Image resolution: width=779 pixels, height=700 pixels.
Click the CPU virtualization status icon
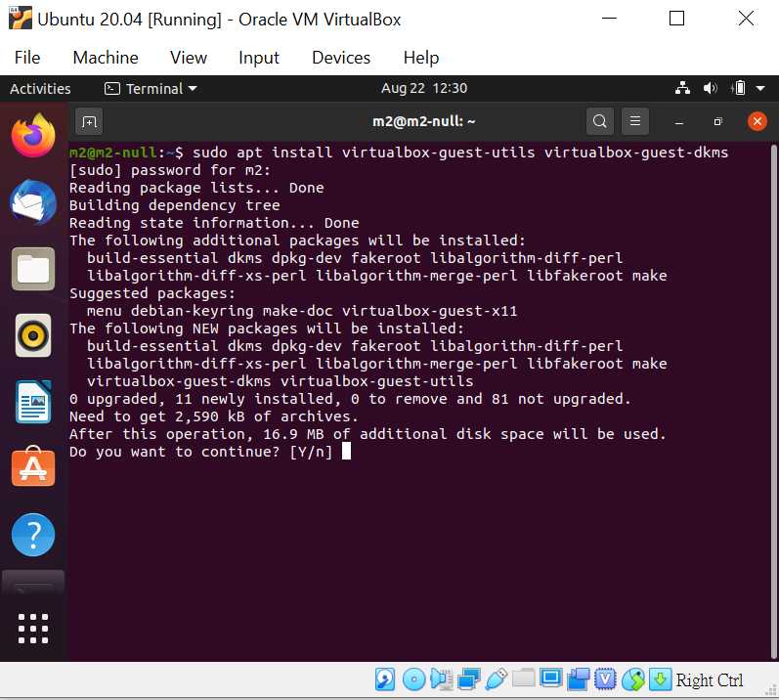[x=605, y=679]
